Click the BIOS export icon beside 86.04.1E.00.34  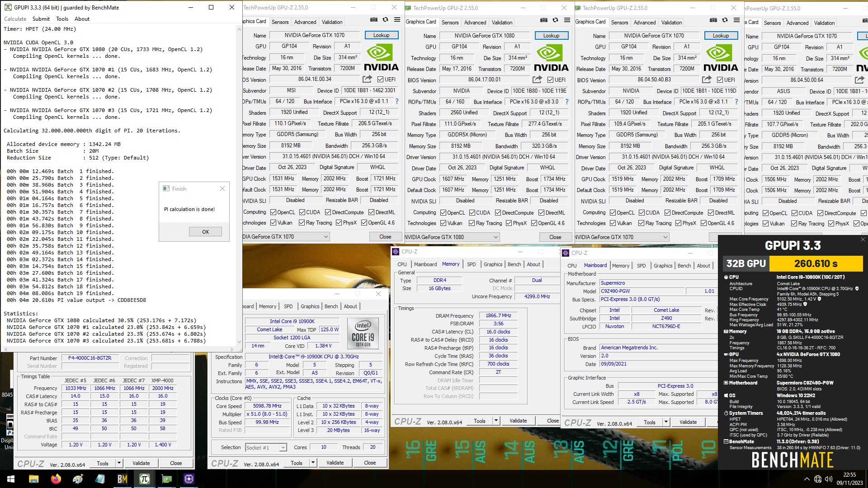367,79
